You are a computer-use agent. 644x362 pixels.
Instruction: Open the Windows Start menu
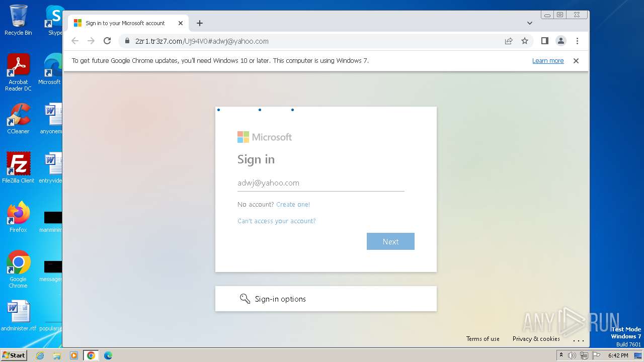point(14,355)
